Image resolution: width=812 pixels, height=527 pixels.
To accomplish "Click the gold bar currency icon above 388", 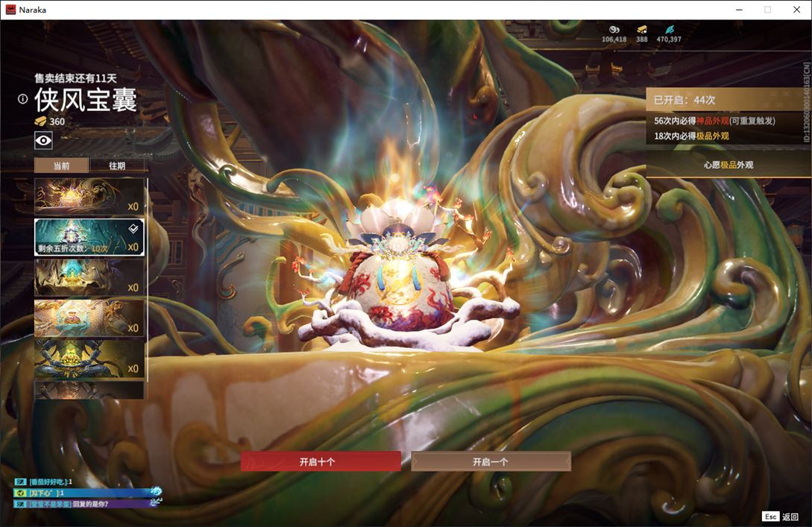I will click(x=642, y=30).
